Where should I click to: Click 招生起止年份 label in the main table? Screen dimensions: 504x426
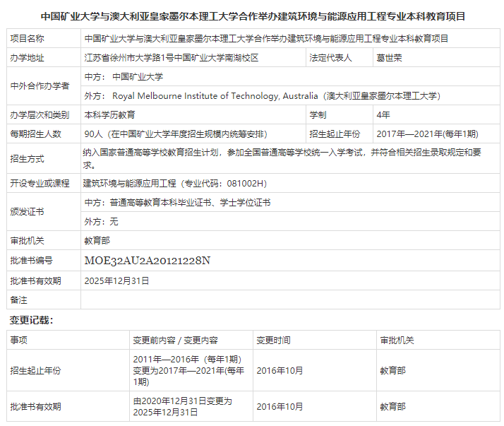335,134
